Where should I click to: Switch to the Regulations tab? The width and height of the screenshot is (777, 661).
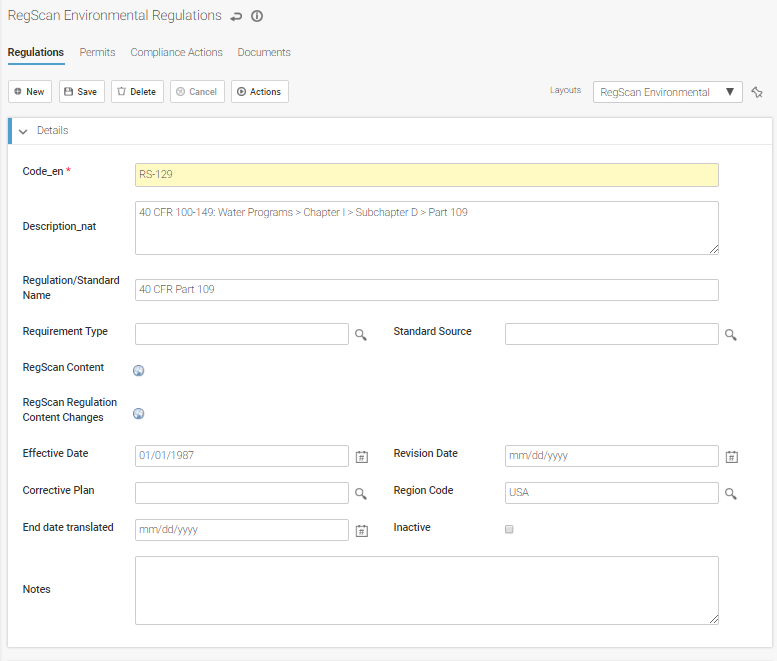(36, 53)
